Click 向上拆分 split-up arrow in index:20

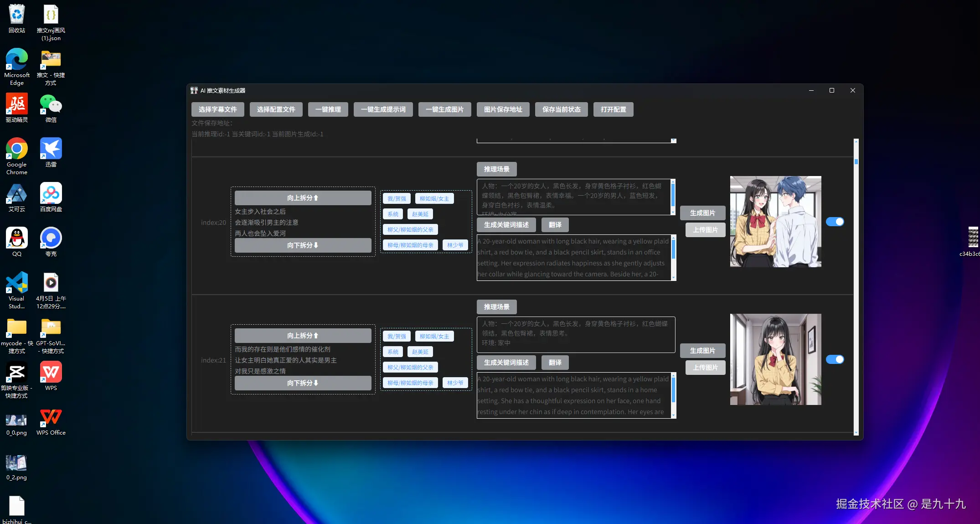click(303, 198)
